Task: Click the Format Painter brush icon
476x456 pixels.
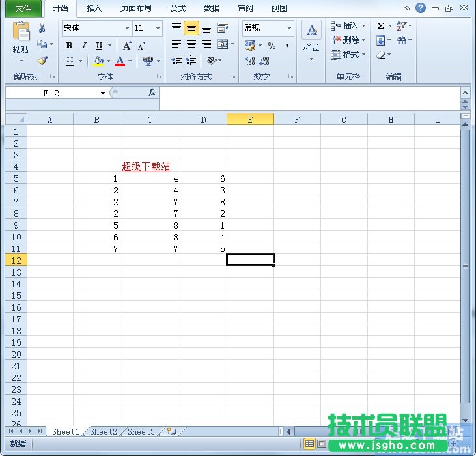Action: tap(42, 61)
